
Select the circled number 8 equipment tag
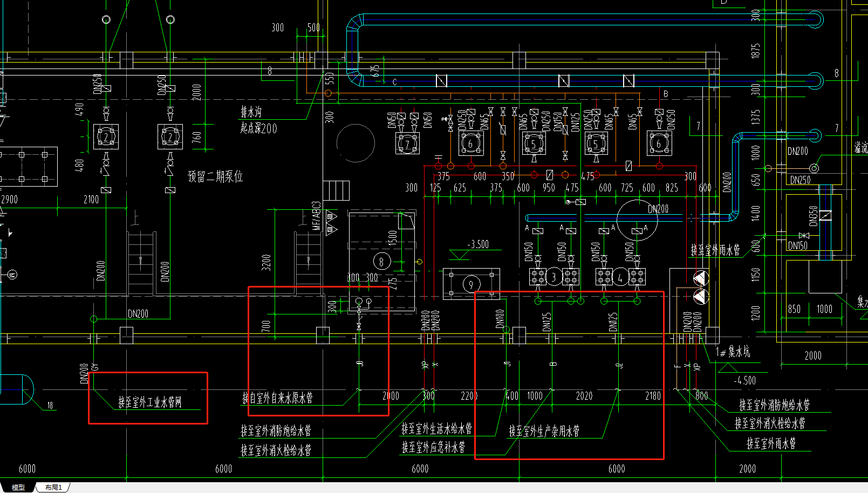click(381, 262)
